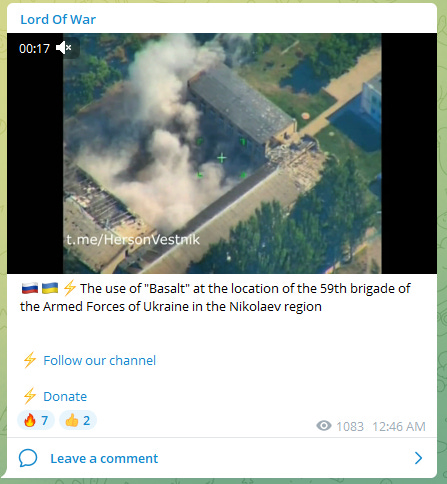Open the Lord Of War channel name
The width and height of the screenshot is (447, 484).
point(58,19)
